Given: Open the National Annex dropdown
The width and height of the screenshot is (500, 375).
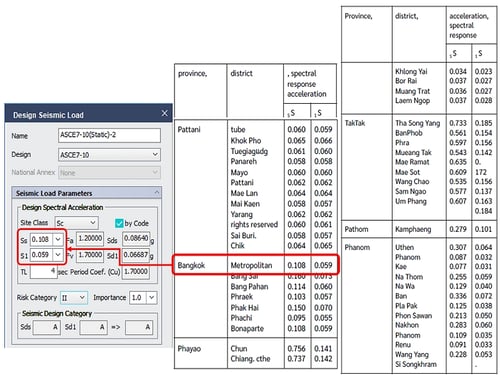Looking at the screenshot, I should click(109, 173).
